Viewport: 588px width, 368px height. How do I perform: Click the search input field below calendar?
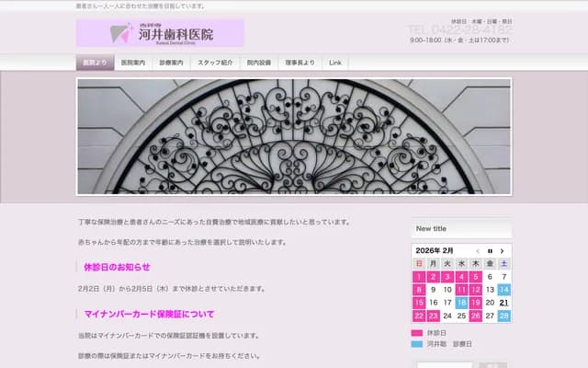pyautogui.click(x=445, y=364)
